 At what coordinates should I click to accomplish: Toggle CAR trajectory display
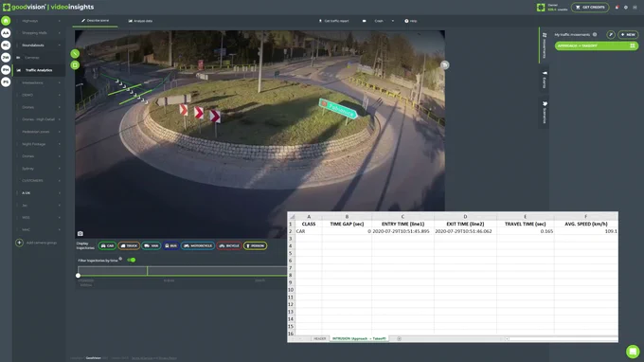pos(107,245)
